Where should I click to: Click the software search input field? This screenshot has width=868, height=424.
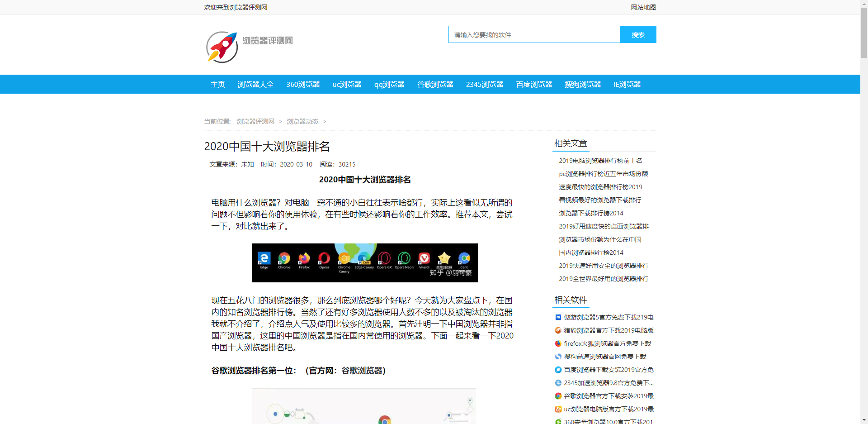[x=534, y=34]
